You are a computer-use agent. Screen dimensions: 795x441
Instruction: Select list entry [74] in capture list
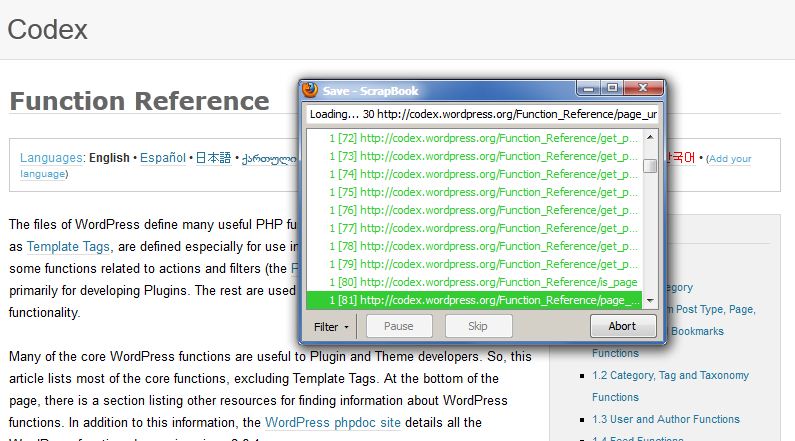(x=475, y=174)
